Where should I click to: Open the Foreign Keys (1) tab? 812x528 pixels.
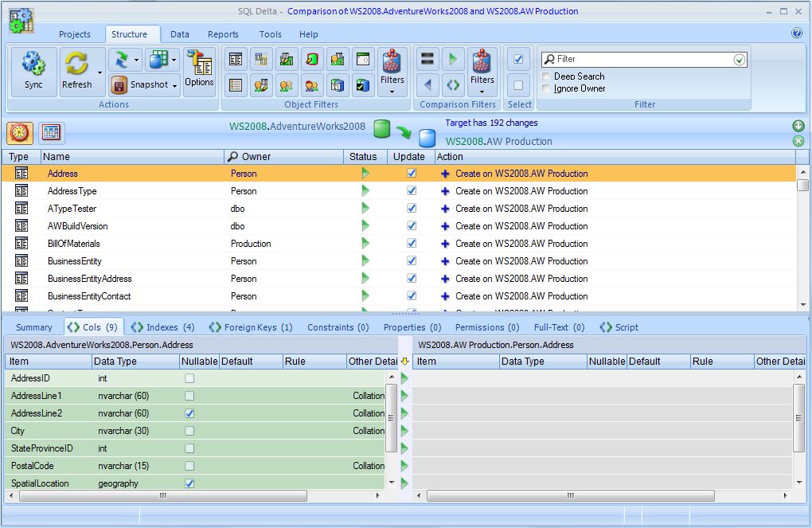pyautogui.click(x=251, y=327)
